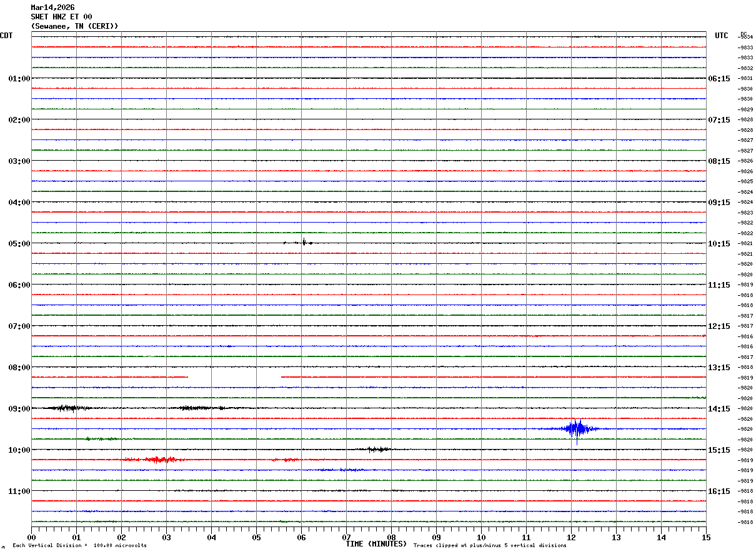Click the UTC timezone label
This screenshot has height=554, width=756.
click(722, 36)
